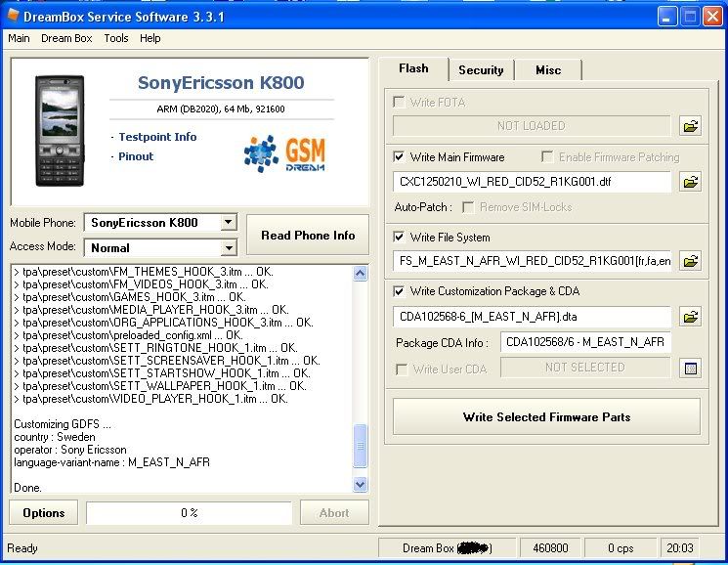Open the Main menu
Image resolution: width=728 pixels, height=565 pixels.
coord(19,38)
